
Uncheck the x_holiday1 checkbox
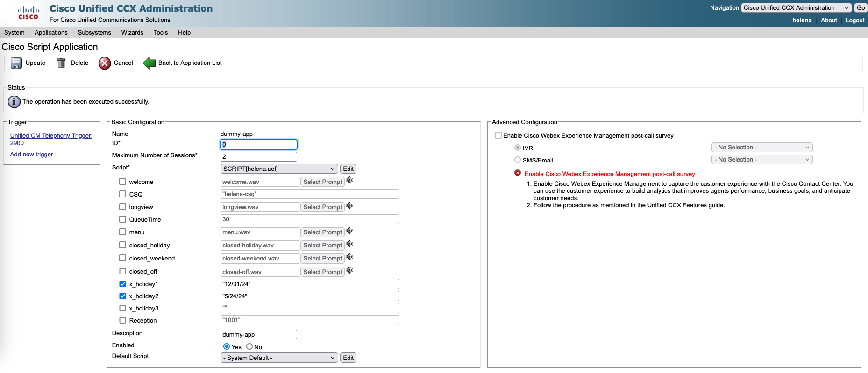[123, 284]
